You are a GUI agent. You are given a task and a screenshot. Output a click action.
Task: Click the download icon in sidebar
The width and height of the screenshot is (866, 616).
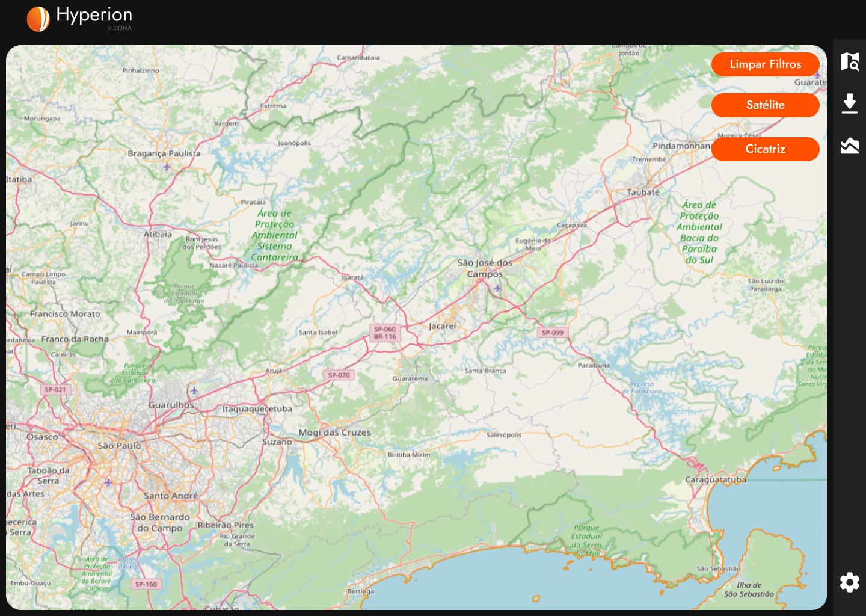click(849, 103)
